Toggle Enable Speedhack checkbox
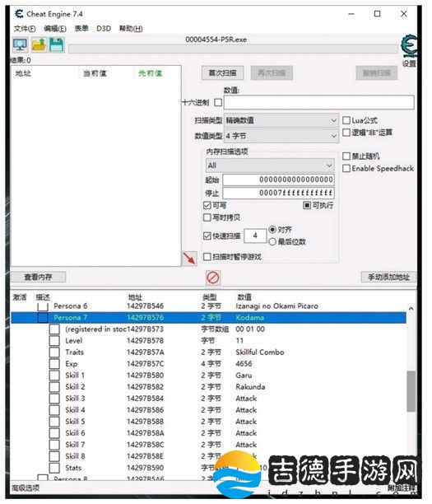This screenshot has height=504, width=432. click(x=346, y=169)
